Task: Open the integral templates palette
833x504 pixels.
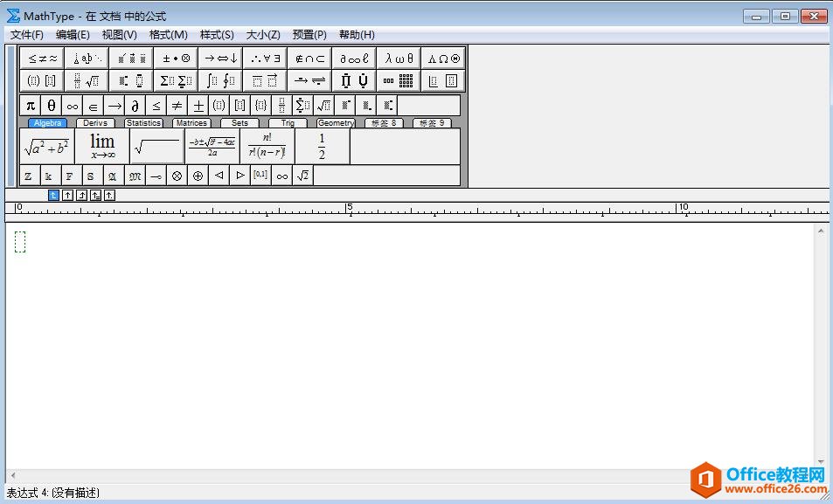Action: point(220,80)
